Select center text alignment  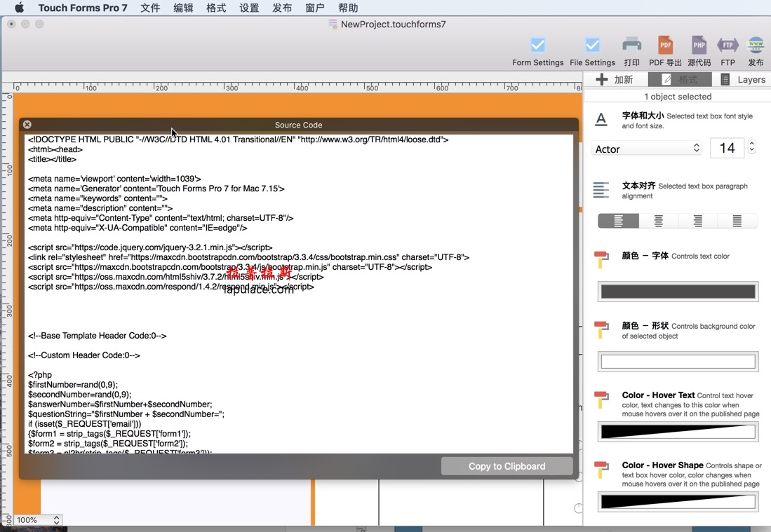pos(658,221)
